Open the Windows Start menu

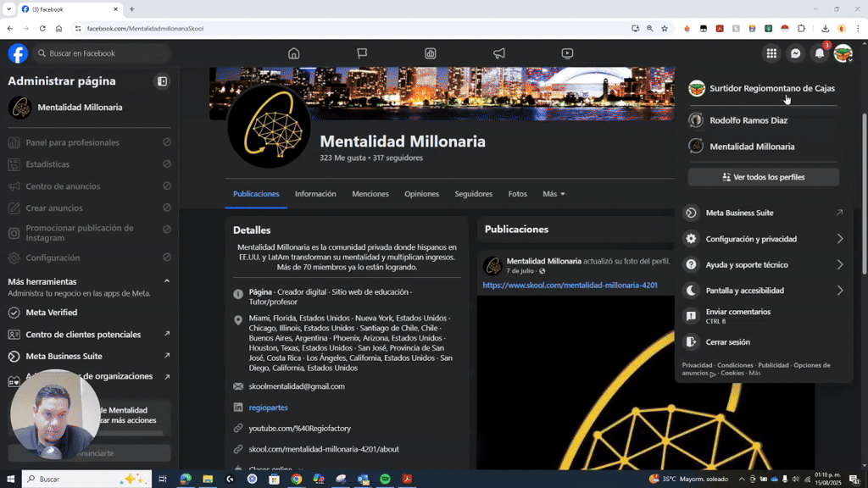click(10, 480)
